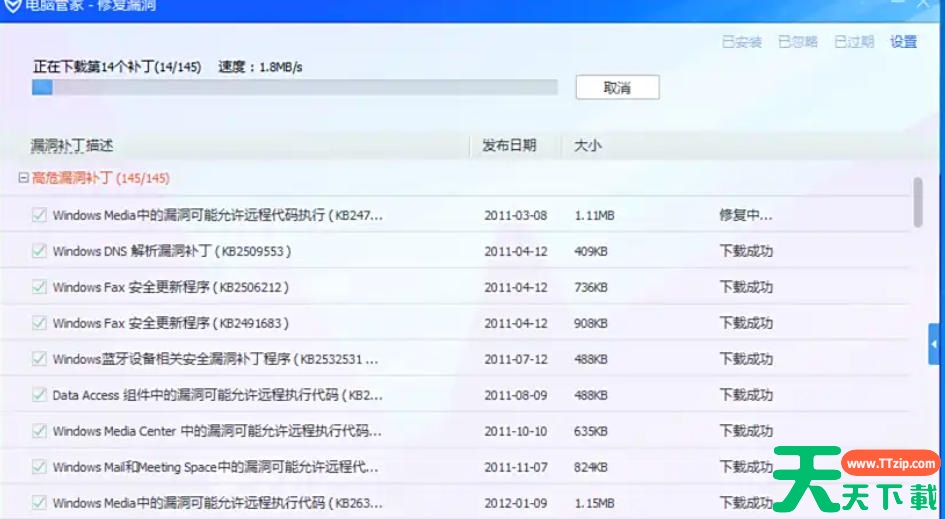Viewport: 945px width, 519px height.
Task: Collapse the 高危漏洞补丁 group
Action: (24, 178)
